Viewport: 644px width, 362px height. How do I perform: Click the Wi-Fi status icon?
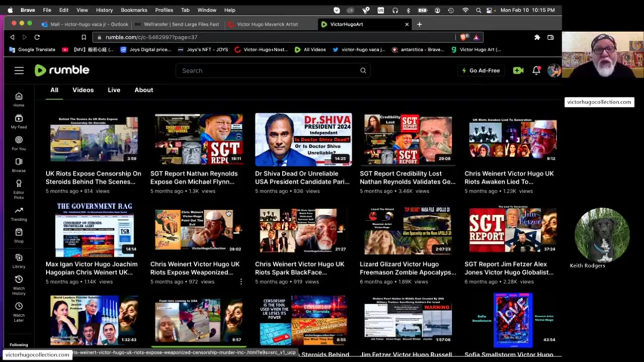coord(465,10)
